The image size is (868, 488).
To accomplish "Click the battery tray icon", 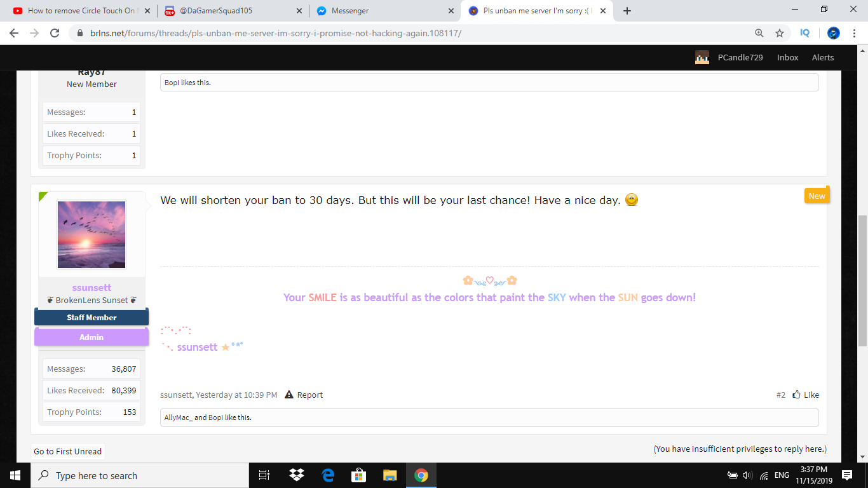I will point(732,475).
